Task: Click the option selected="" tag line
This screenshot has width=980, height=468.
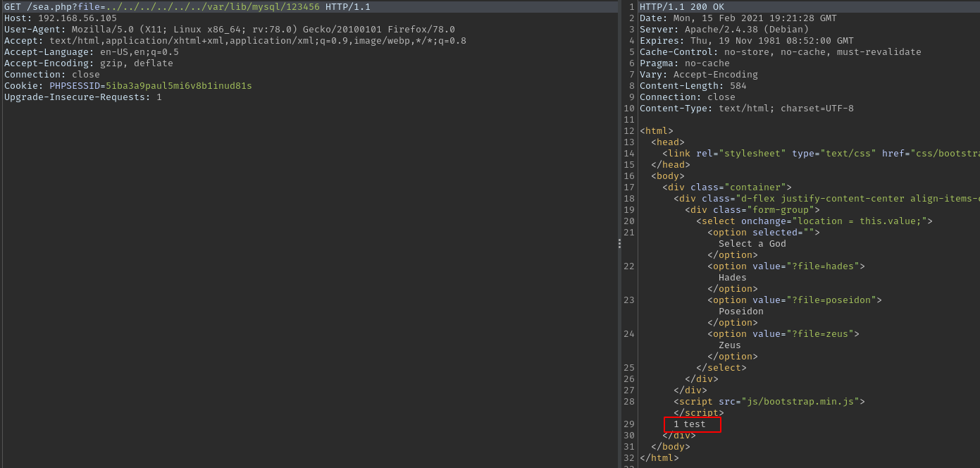Action: pos(764,233)
